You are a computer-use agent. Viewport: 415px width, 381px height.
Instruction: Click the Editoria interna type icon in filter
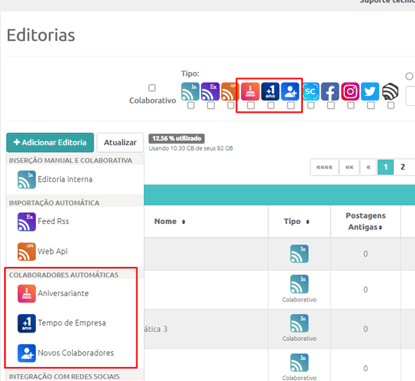pyautogui.click(x=190, y=91)
